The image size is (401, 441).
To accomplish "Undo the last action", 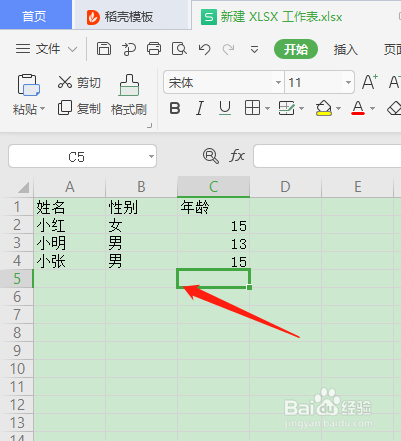I will click(x=204, y=49).
